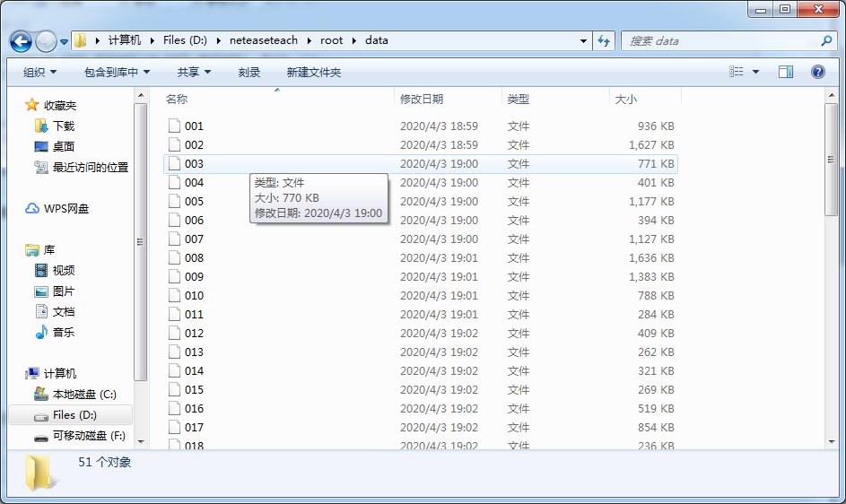Select Files (D:) drive in navigation pane
This screenshot has width=846, height=504.
(x=74, y=415)
